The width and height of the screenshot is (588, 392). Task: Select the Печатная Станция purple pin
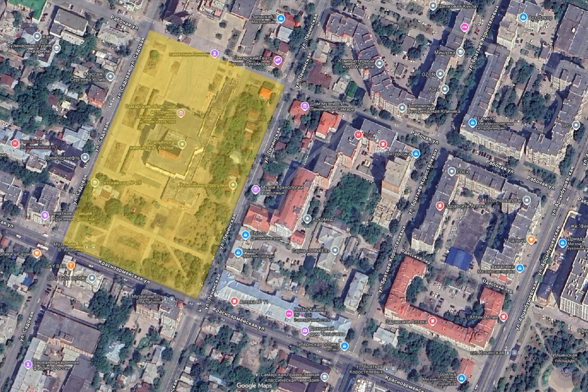pyautogui.click(x=45, y=215)
